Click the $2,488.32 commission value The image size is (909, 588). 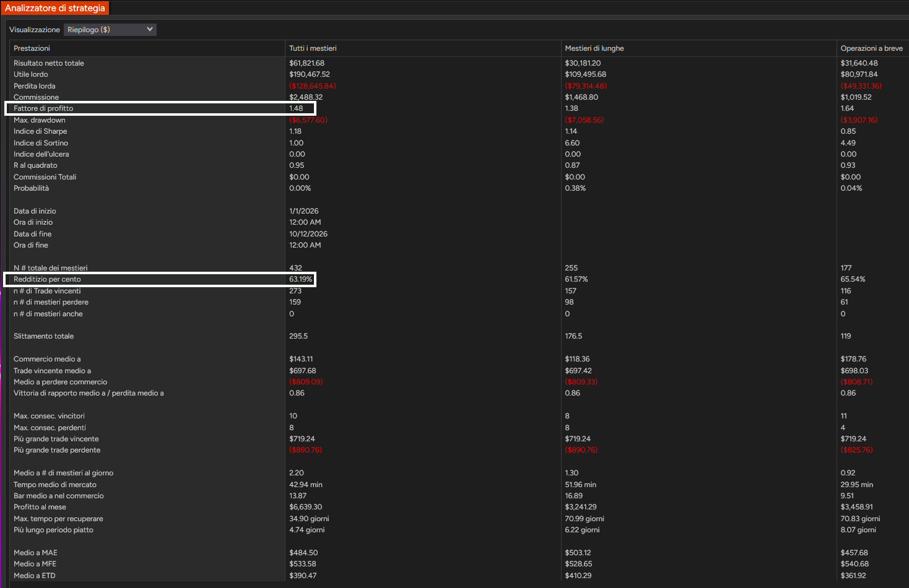point(306,97)
